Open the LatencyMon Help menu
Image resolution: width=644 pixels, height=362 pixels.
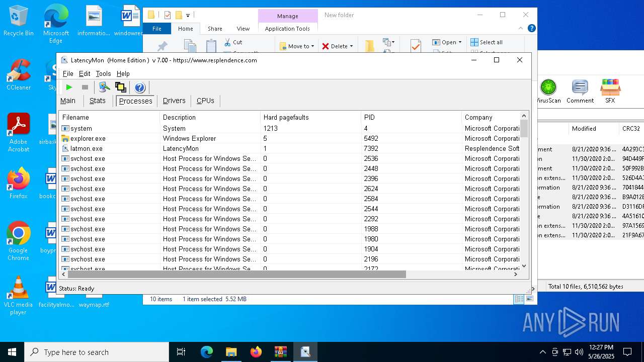(x=123, y=73)
